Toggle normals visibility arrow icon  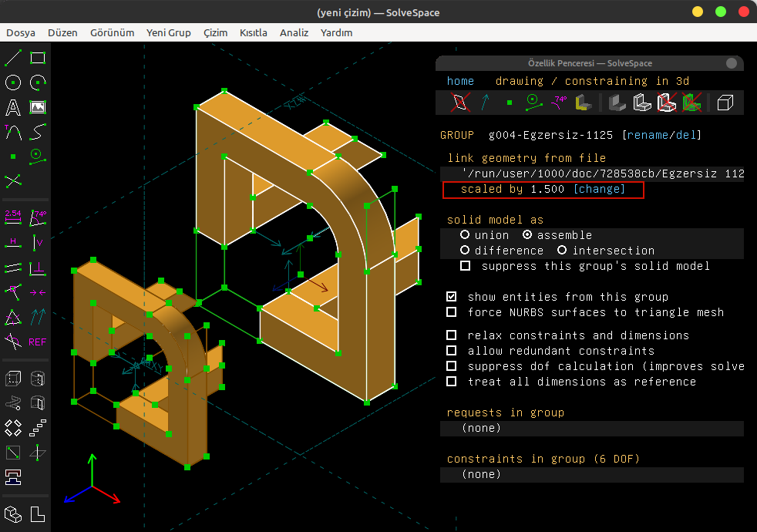tap(485, 103)
